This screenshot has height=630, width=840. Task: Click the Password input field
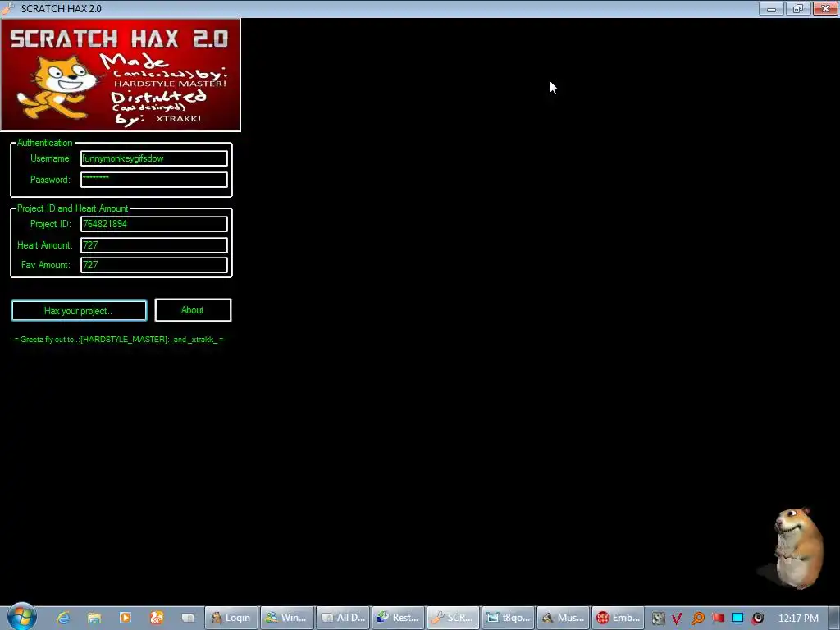pos(153,180)
